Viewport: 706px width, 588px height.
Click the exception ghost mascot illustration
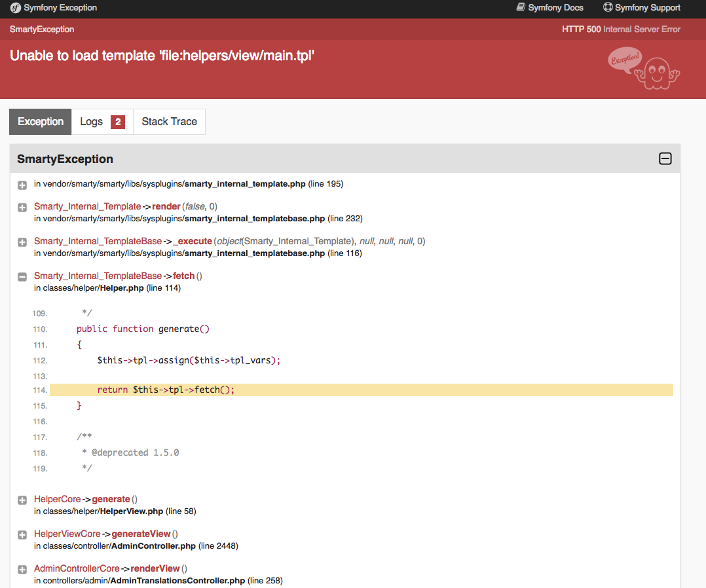pyautogui.click(x=644, y=70)
